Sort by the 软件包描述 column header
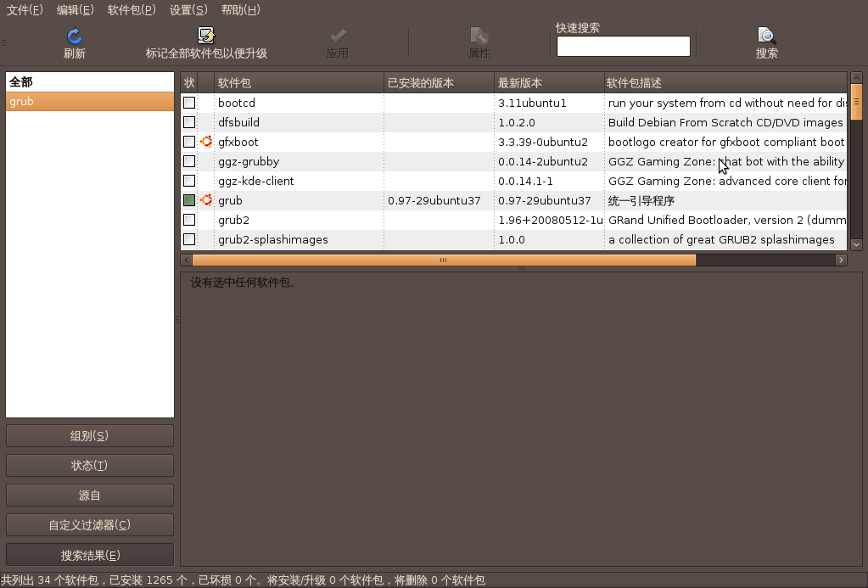The image size is (868, 588). point(725,83)
